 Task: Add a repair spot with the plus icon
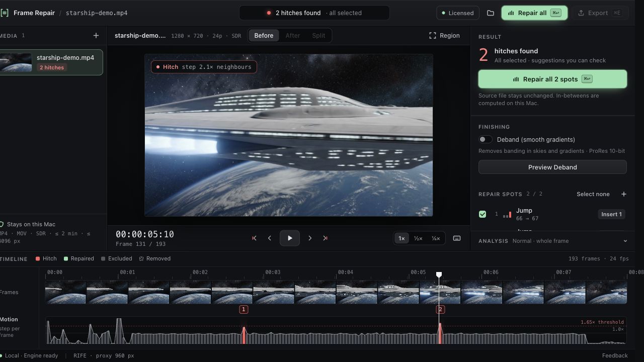click(624, 194)
